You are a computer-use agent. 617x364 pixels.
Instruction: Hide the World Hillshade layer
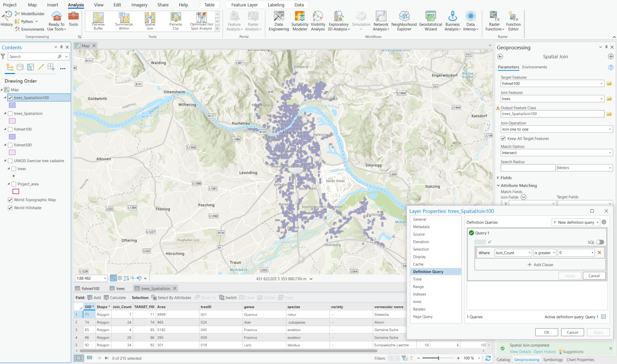click(10, 208)
